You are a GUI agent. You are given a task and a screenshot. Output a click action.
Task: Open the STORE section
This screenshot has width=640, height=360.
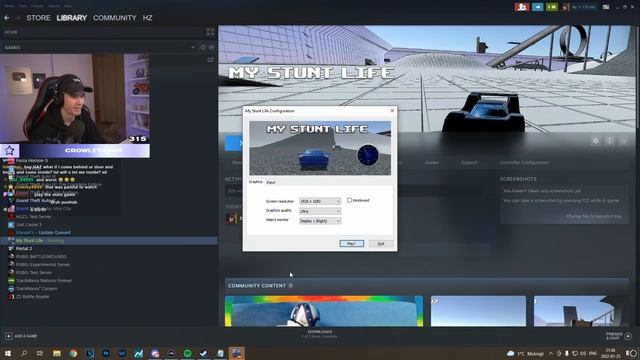(x=38, y=18)
